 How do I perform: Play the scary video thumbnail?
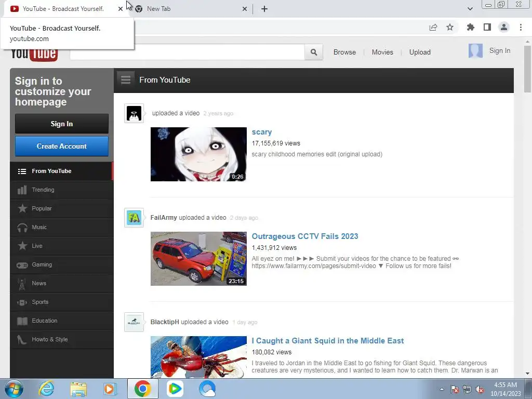pyautogui.click(x=198, y=154)
